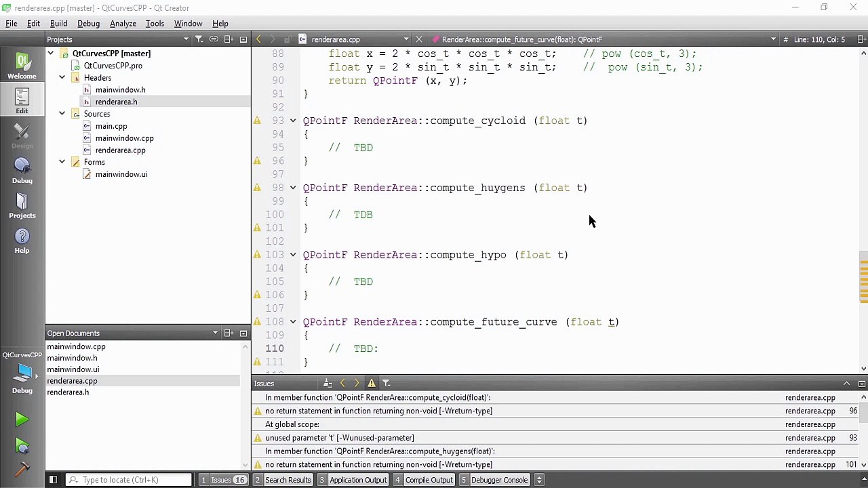Start debugging with the bug-arrow button
The width and height of the screenshot is (868, 488).
(x=22, y=445)
